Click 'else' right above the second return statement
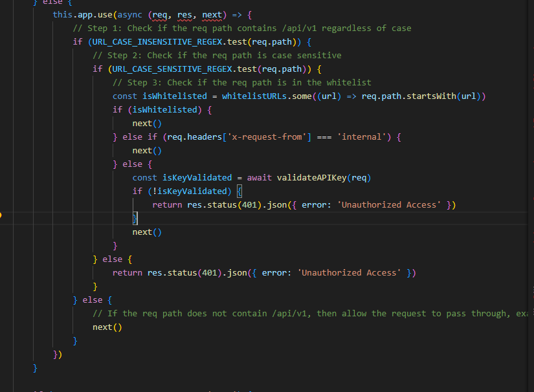The image size is (534, 392). [112, 259]
